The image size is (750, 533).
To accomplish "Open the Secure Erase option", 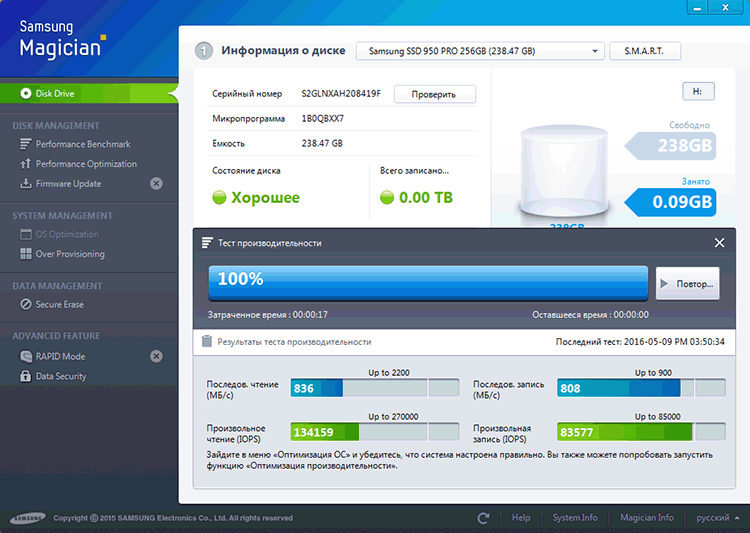I will [x=60, y=304].
